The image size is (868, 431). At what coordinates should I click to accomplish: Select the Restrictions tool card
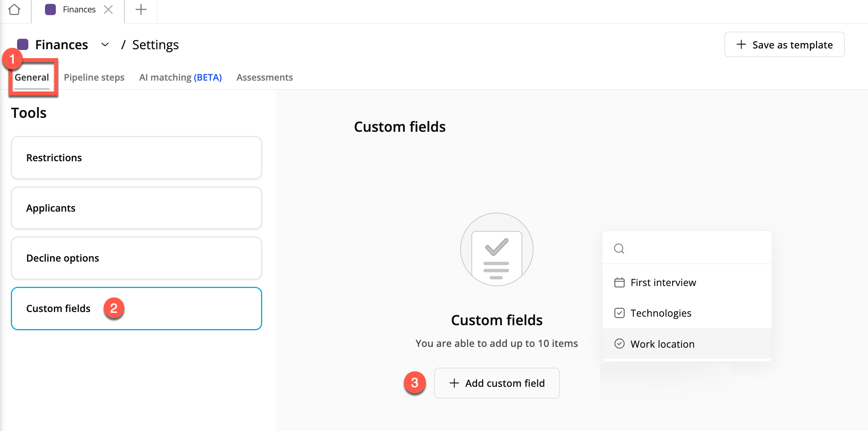click(137, 158)
